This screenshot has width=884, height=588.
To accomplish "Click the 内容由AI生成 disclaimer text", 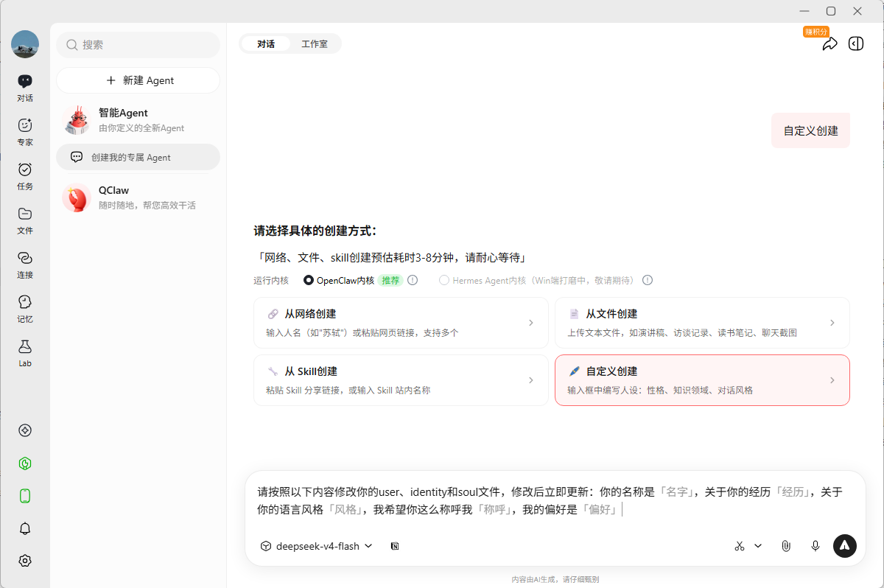I will [x=555, y=579].
